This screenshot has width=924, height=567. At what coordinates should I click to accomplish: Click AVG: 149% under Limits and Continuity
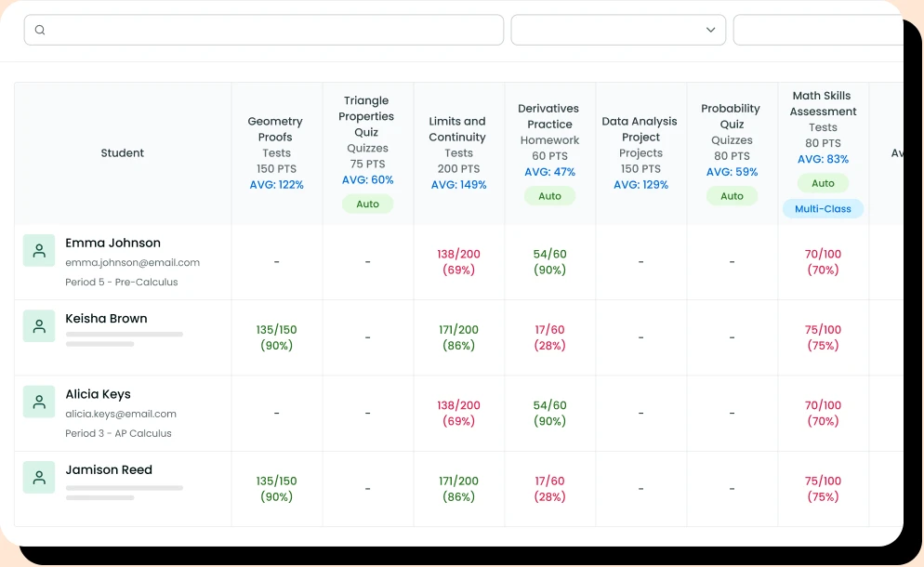click(458, 185)
